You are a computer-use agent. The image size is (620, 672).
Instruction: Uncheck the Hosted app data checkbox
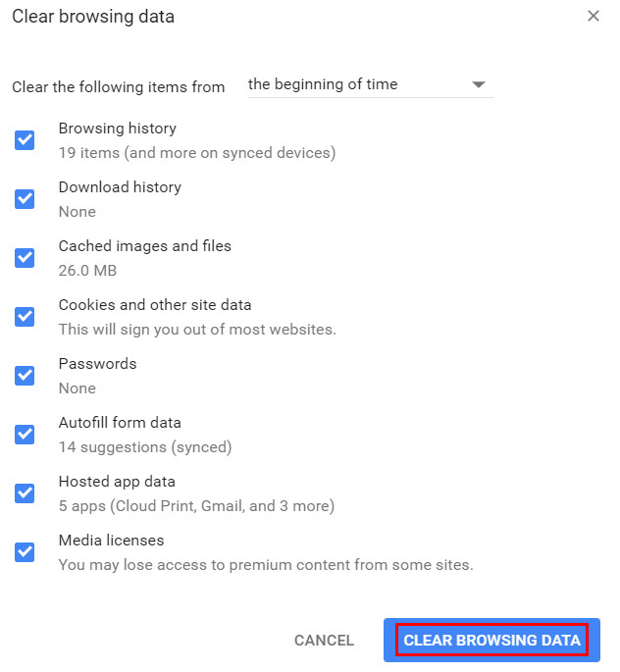25,493
